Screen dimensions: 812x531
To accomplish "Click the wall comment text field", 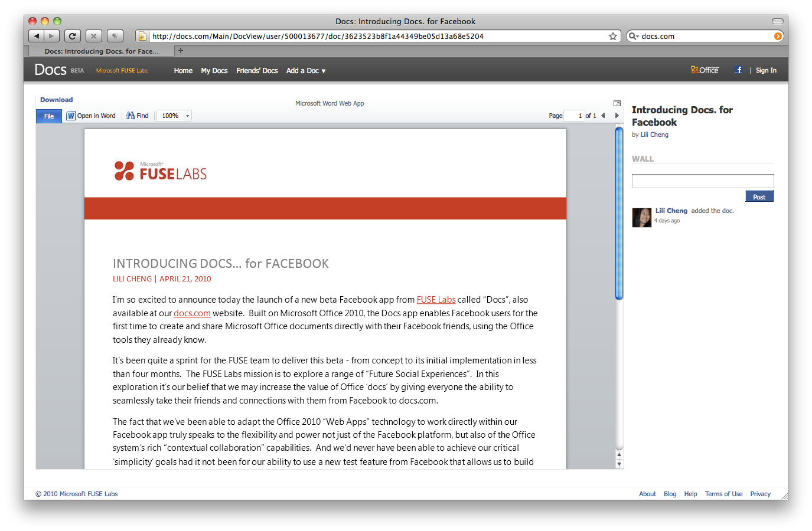I will pyautogui.click(x=703, y=181).
